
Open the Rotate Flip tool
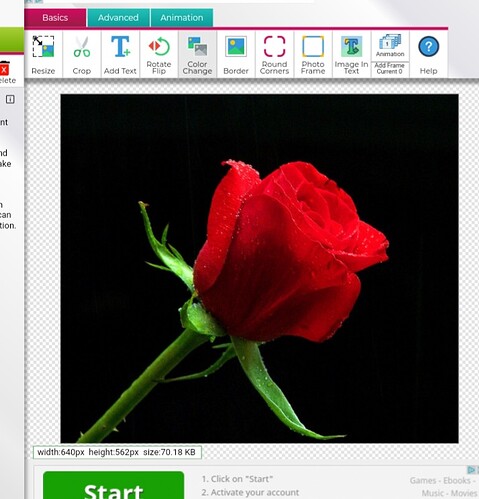tap(159, 55)
